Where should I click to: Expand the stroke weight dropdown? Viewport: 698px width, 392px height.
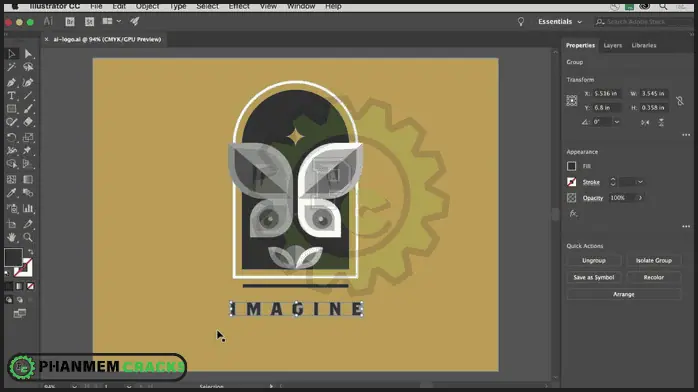[640, 182]
